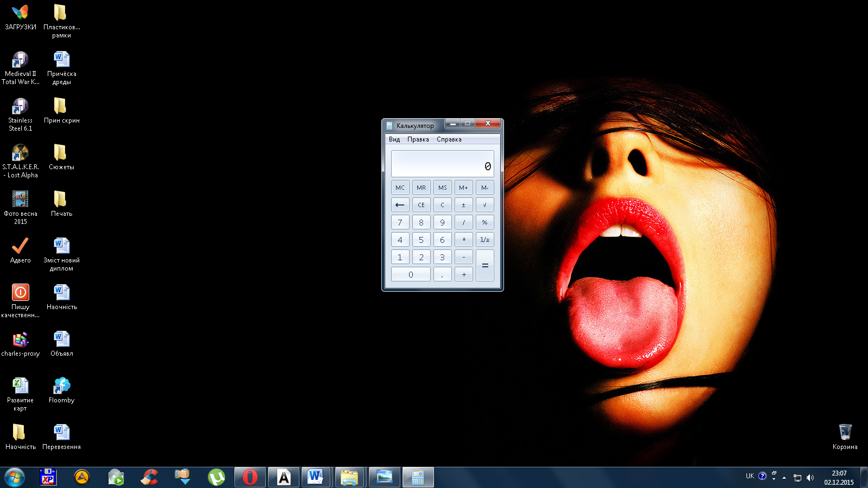The image size is (868, 488).
Task: Click the Calculator result display field
Action: pyautogui.click(x=442, y=164)
